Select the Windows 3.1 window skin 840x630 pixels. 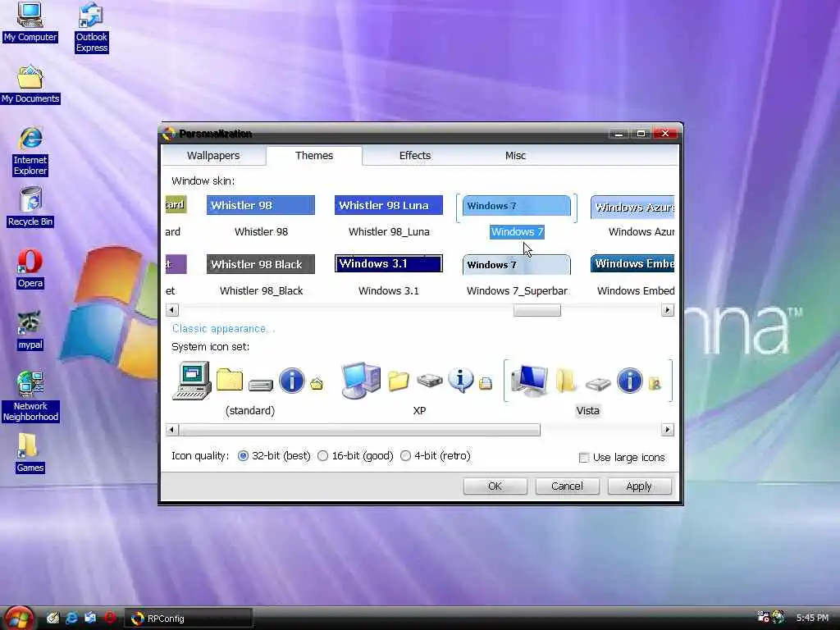pos(389,276)
